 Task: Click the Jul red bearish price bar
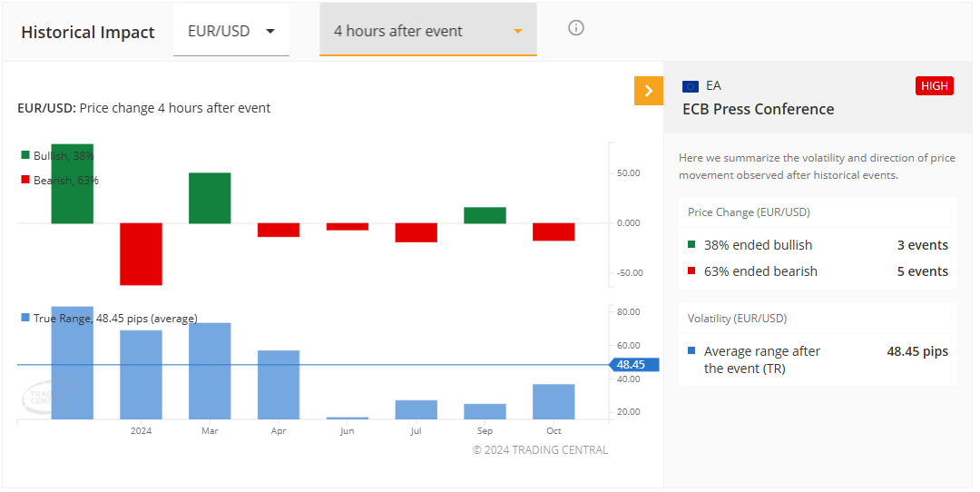[416, 232]
